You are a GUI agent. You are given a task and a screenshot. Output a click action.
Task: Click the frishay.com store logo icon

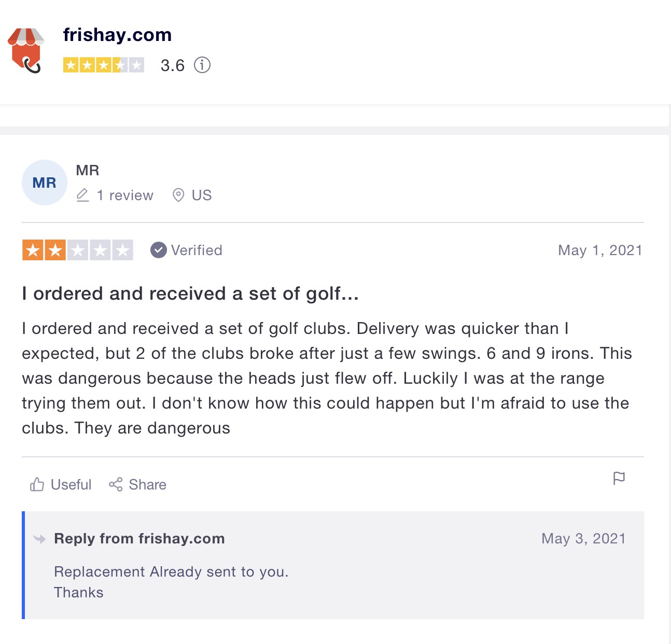(x=25, y=50)
